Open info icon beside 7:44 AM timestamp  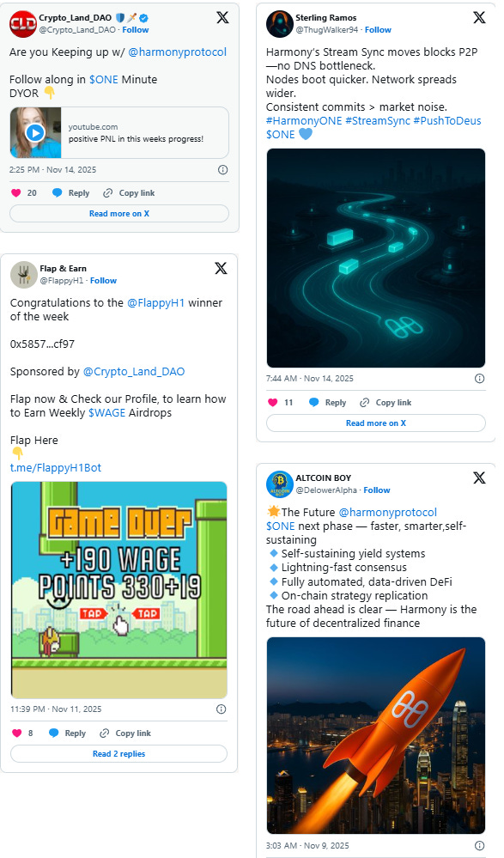click(x=479, y=378)
